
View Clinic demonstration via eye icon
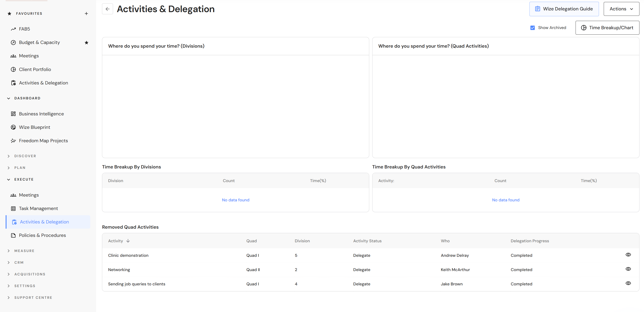click(628, 255)
